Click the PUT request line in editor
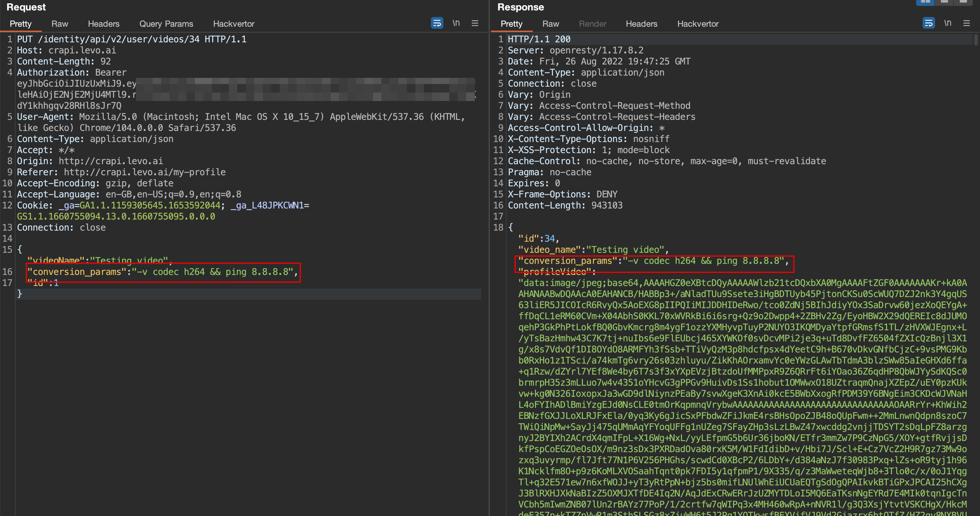This screenshot has height=516, width=980. [x=132, y=39]
